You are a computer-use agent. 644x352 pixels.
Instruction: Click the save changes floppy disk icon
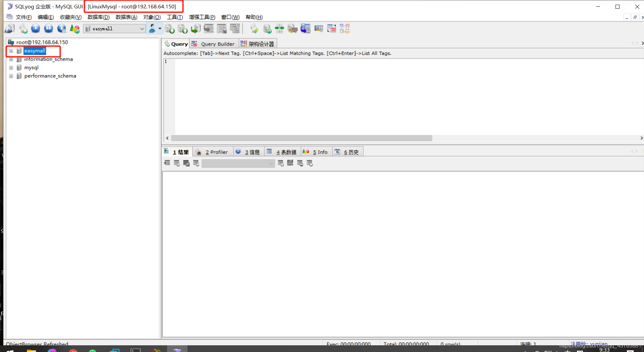(x=290, y=163)
